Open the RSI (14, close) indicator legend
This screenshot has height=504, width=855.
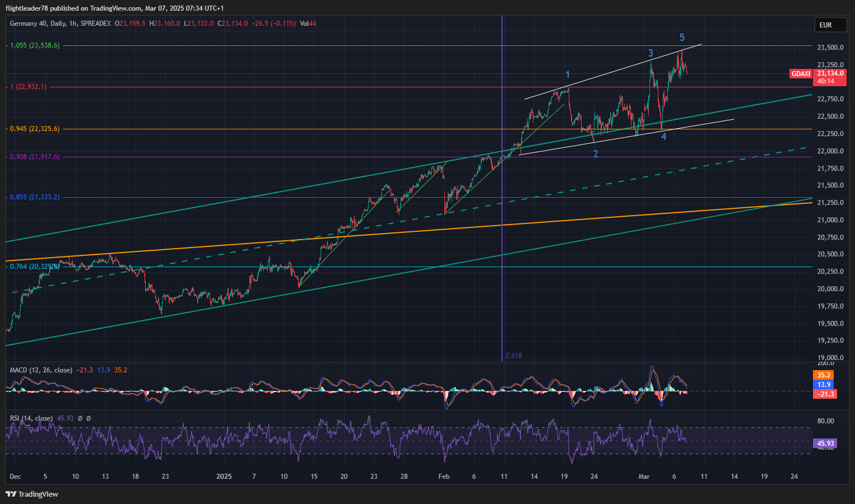(x=31, y=418)
